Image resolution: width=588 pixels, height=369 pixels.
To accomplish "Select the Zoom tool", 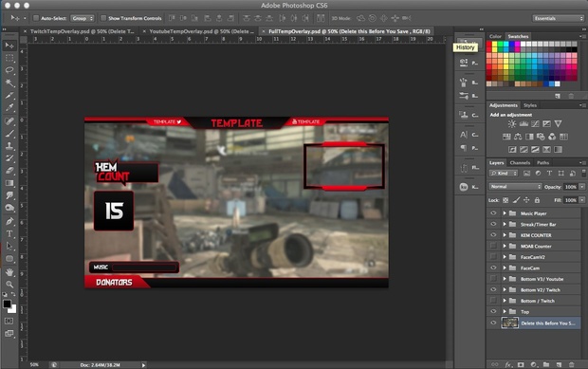I will click(9, 285).
